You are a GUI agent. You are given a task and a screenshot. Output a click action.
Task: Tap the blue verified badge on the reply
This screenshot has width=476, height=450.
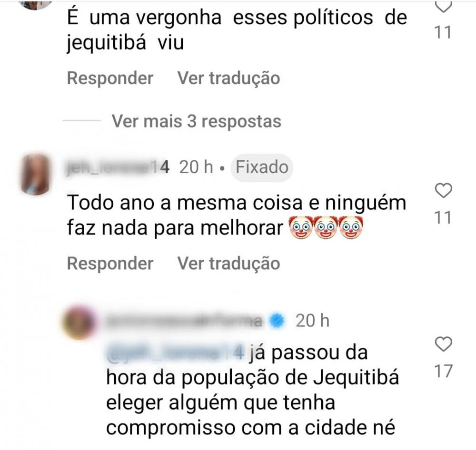coord(277,321)
